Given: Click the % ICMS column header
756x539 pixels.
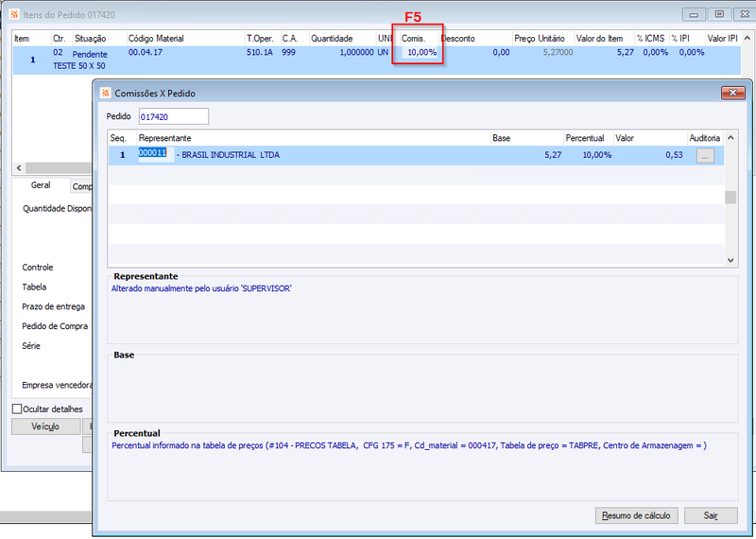Looking at the screenshot, I should coord(650,38).
